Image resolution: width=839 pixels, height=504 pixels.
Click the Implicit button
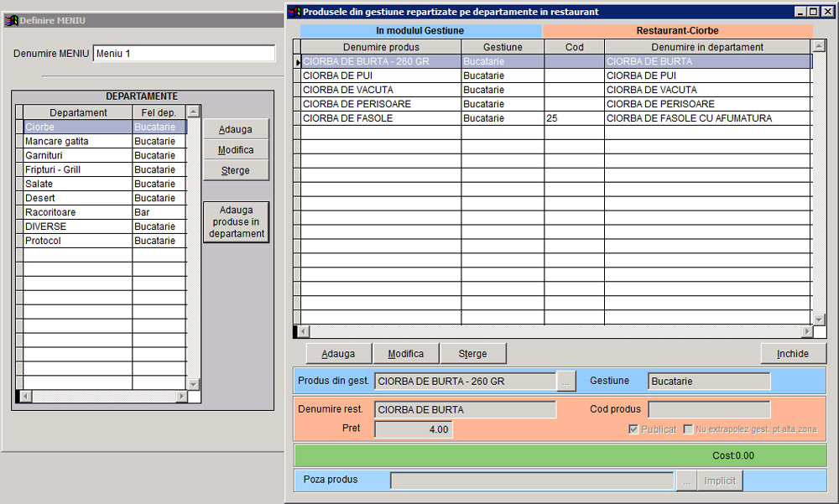pos(720,481)
